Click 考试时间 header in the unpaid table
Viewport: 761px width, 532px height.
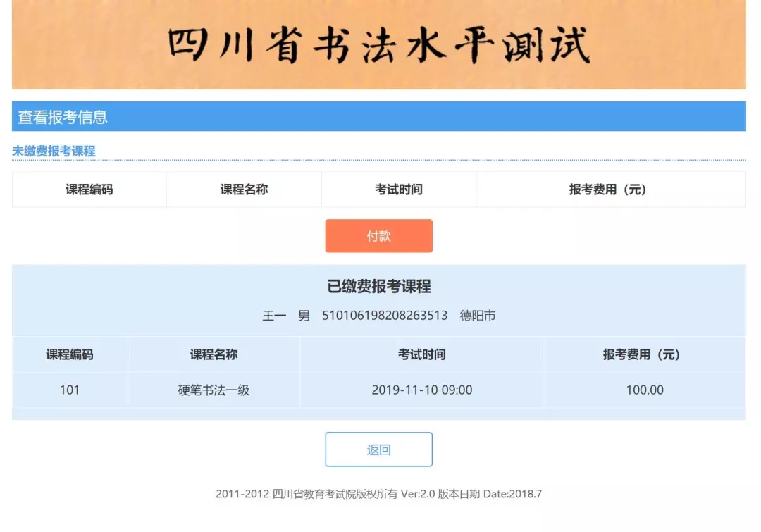(399, 190)
